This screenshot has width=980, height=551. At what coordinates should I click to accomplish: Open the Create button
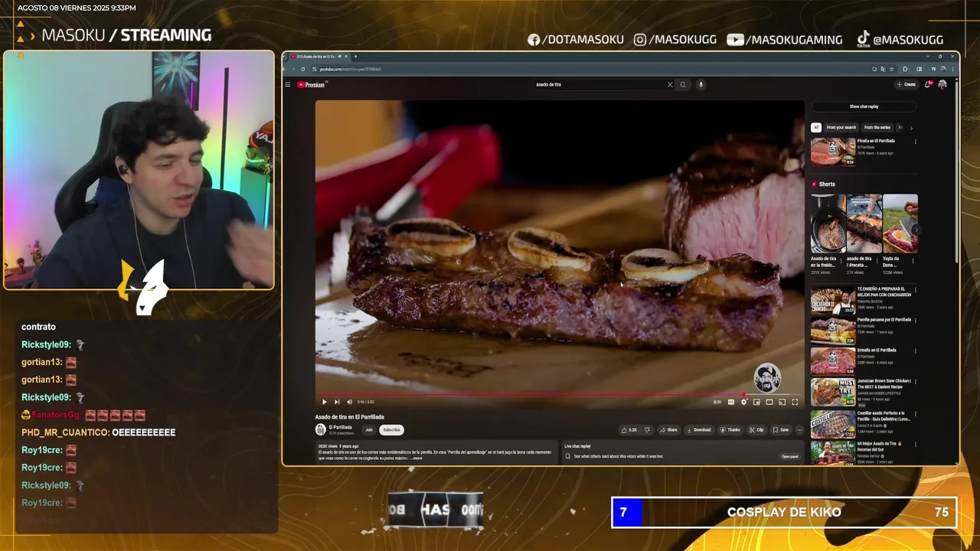[906, 85]
